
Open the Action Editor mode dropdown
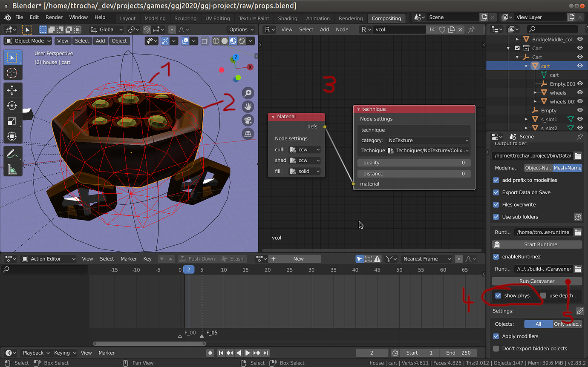click(48, 259)
